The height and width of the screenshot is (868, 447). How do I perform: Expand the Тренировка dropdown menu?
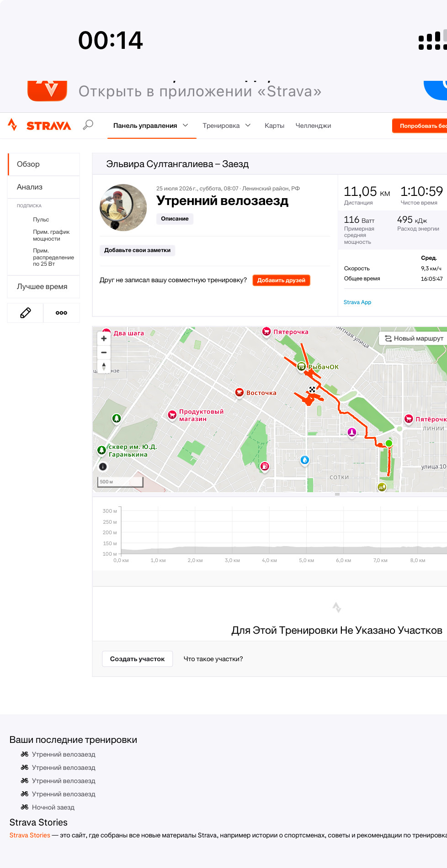click(x=227, y=126)
